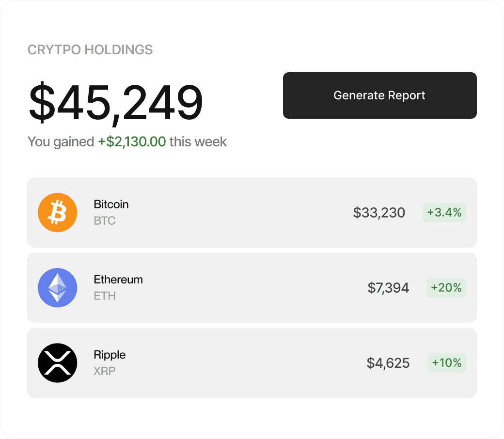
Task: Click the Ripple price $4,625
Action: click(388, 362)
